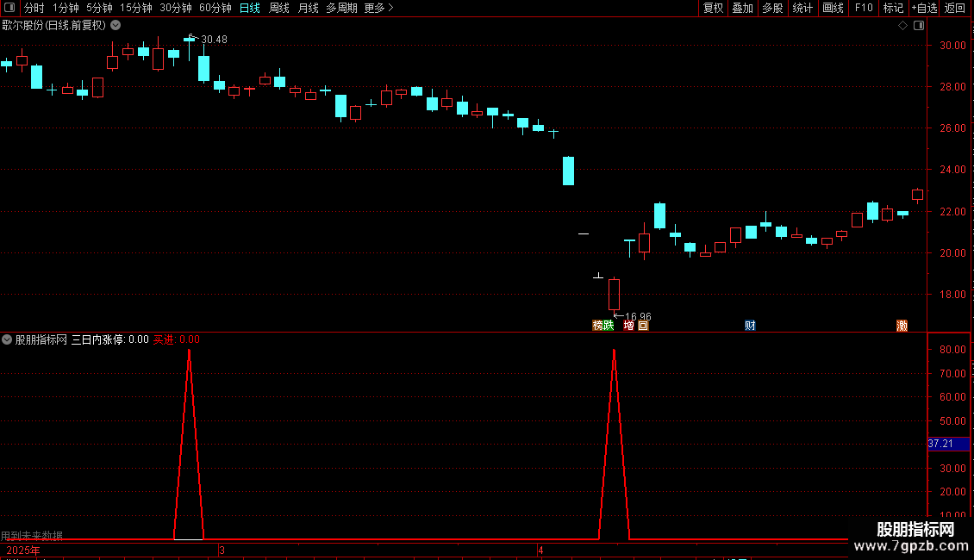Select the 60分钟 period tab

click(x=215, y=8)
